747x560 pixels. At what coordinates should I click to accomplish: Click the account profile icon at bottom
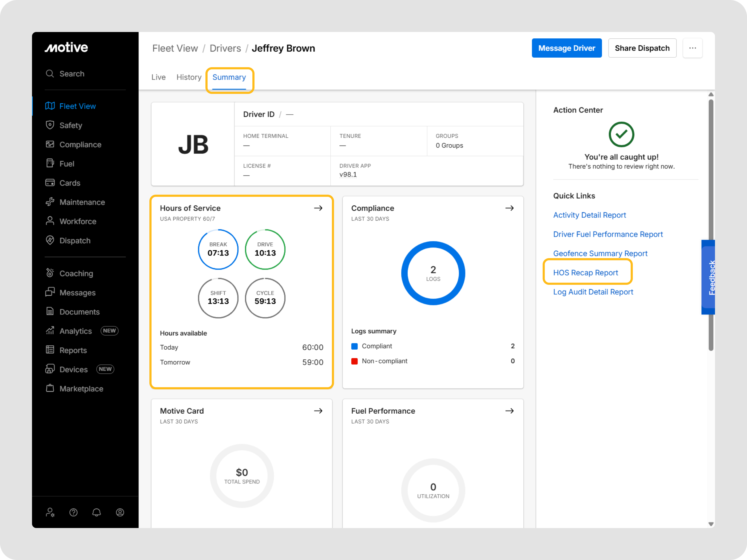[120, 513]
